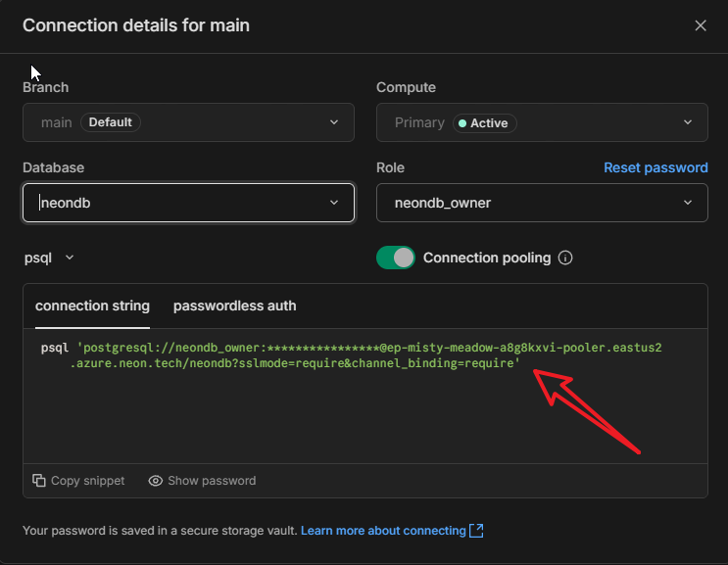Click the info icon beside Connection pooling
The height and width of the screenshot is (565, 728).
click(x=564, y=259)
